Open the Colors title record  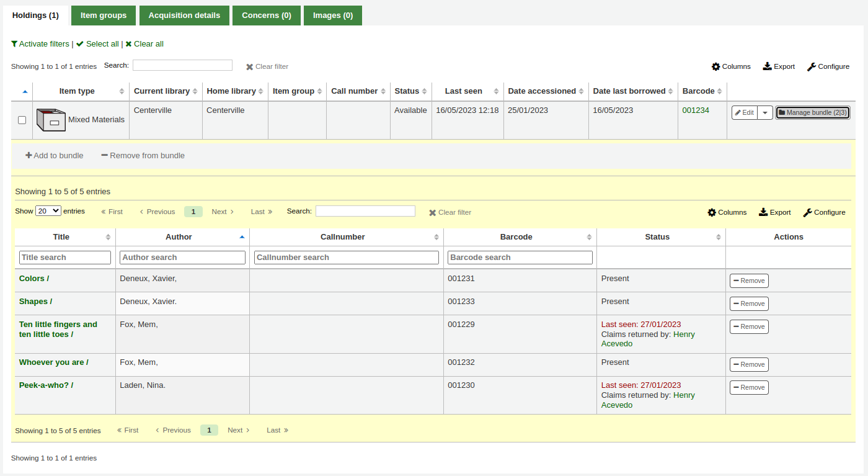(33, 278)
